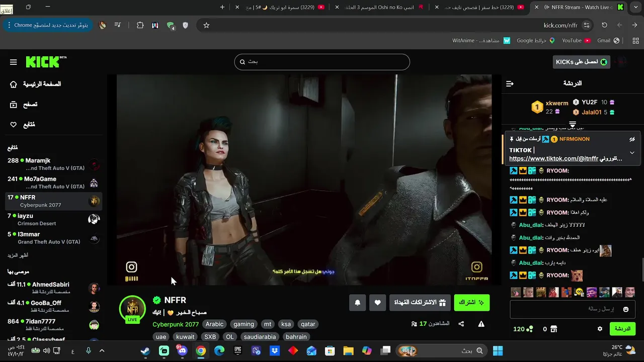This screenshot has width=644, height=362.
Task: Open Maramjk channel in followed list
Action: (53, 164)
